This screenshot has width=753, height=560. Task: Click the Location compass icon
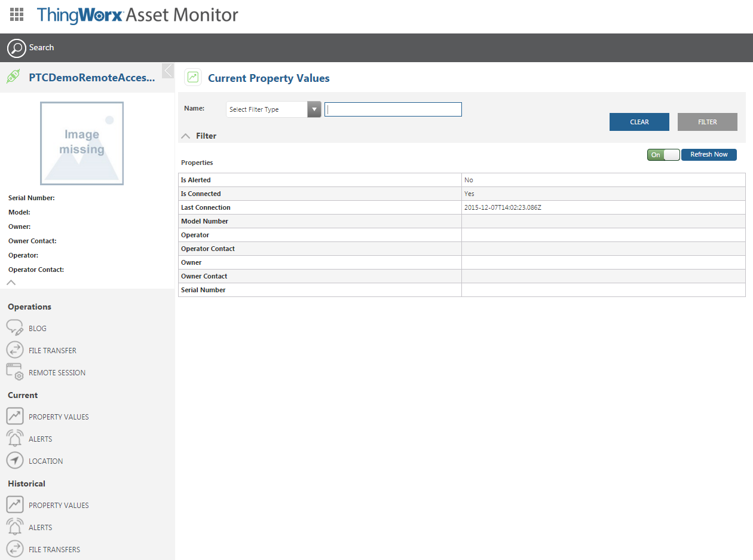15,460
